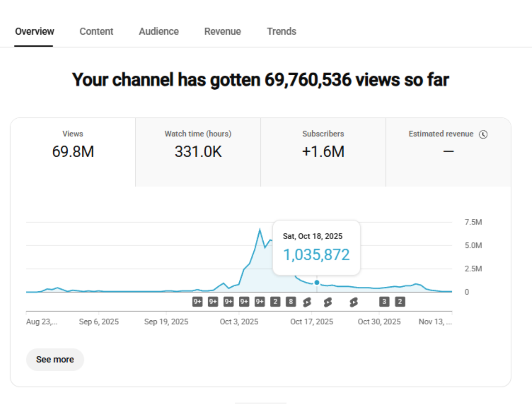Click the 2 marker left of the 8 marker
This screenshot has height=410, width=532.
coord(275,302)
